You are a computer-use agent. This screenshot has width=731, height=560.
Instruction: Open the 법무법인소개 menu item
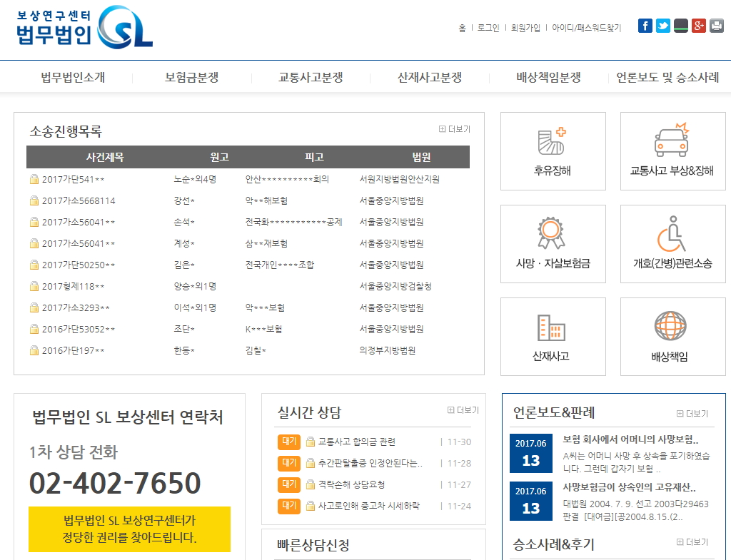[73, 78]
